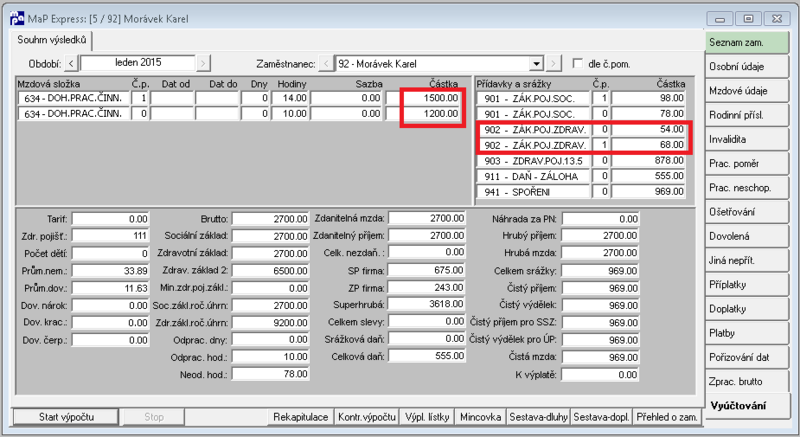
Task: Click the employee combo box '92 - Morávek Karel'
Action: [439, 64]
